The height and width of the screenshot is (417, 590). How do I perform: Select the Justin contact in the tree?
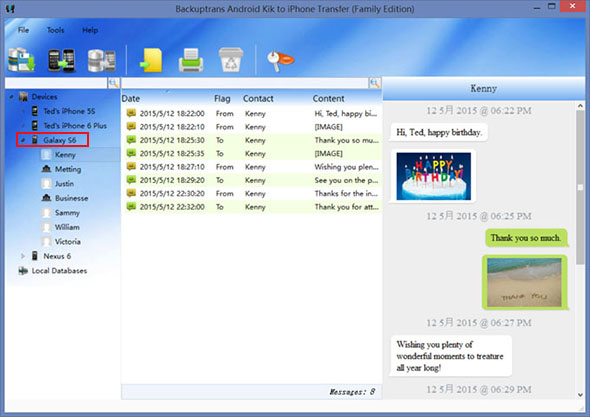click(x=64, y=184)
